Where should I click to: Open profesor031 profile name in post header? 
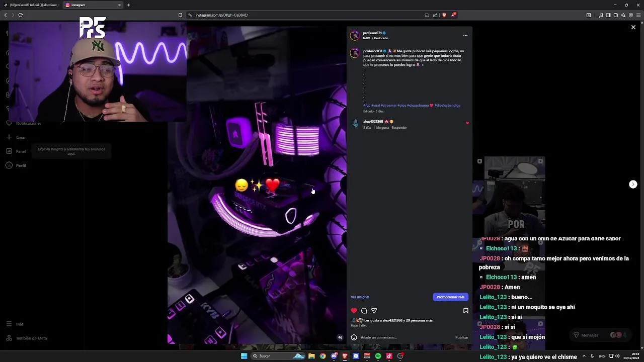click(x=372, y=33)
